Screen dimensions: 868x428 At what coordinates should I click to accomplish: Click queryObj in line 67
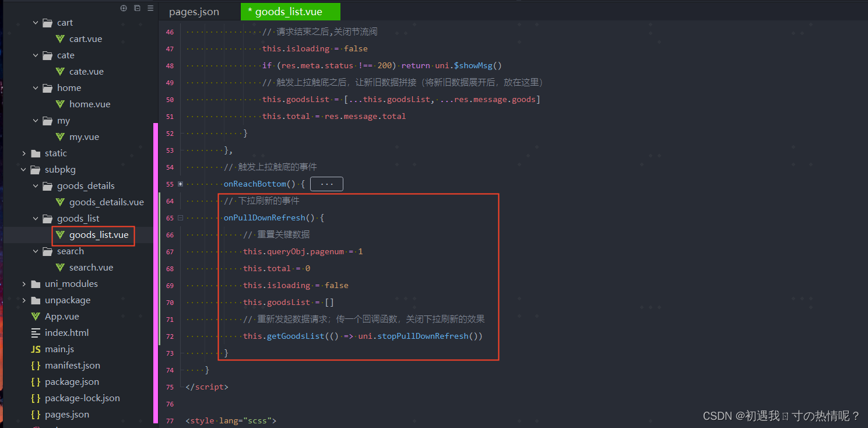(286, 252)
